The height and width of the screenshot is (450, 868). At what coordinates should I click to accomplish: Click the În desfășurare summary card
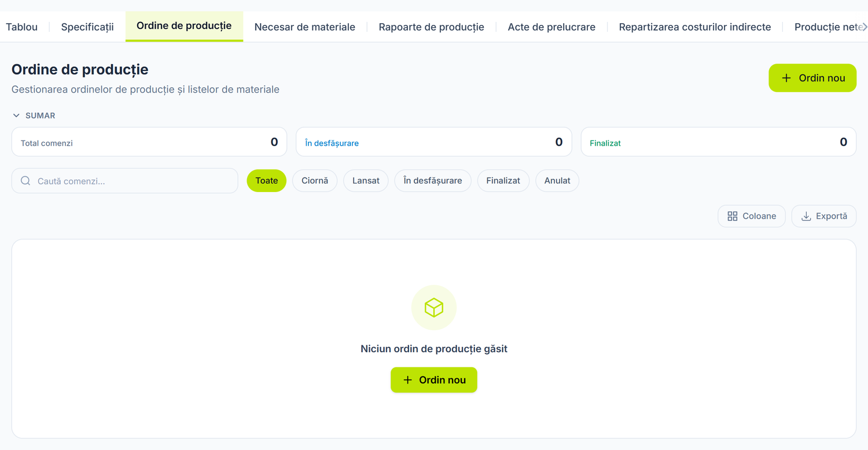(434, 142)
